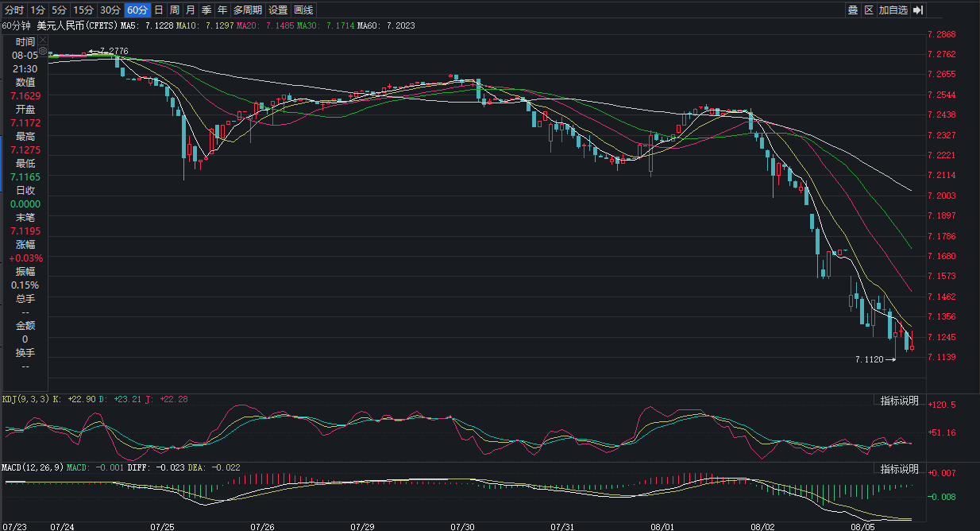
Task: Open 指标说明 in the KDJ panel
Action: click(899, 400)
